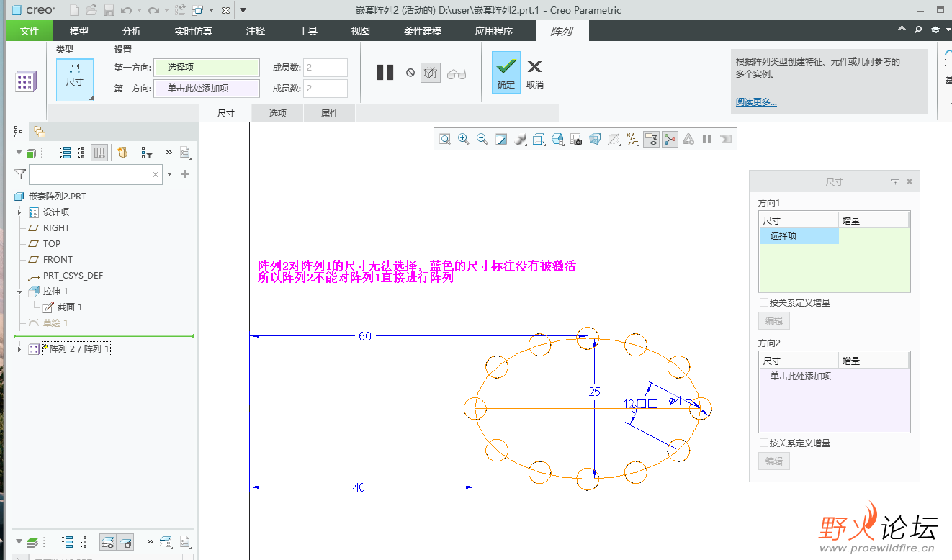The image size is (952, 560).
Task: Open the search options dropdown arrow
Action: pos(170,174)
